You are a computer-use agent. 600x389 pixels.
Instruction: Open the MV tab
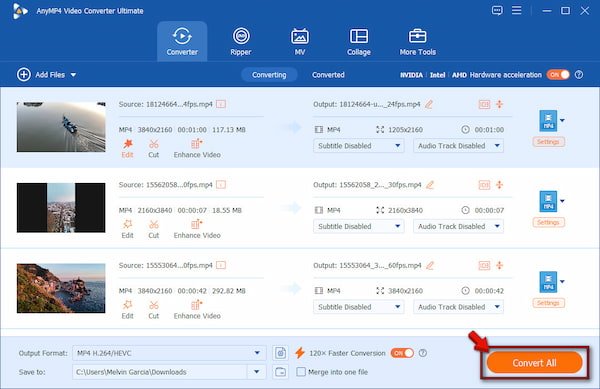[x=300, y=41]
